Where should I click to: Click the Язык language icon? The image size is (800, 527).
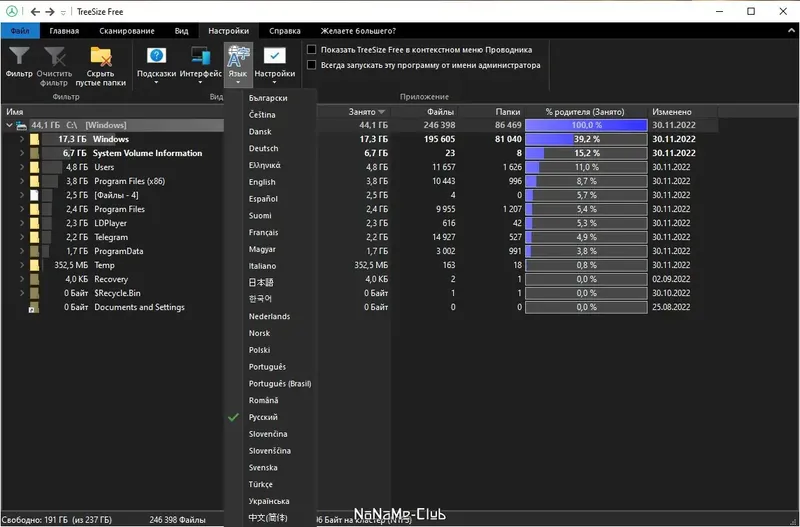238,56
